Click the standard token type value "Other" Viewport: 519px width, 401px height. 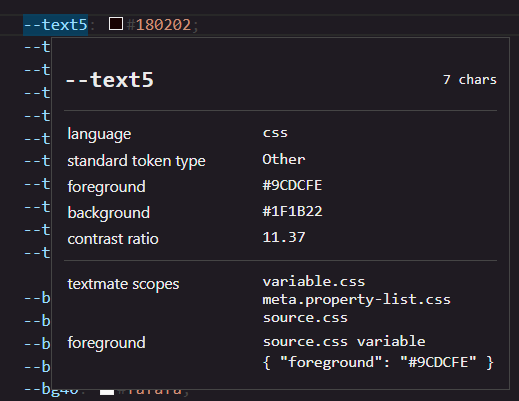[284, 159]
